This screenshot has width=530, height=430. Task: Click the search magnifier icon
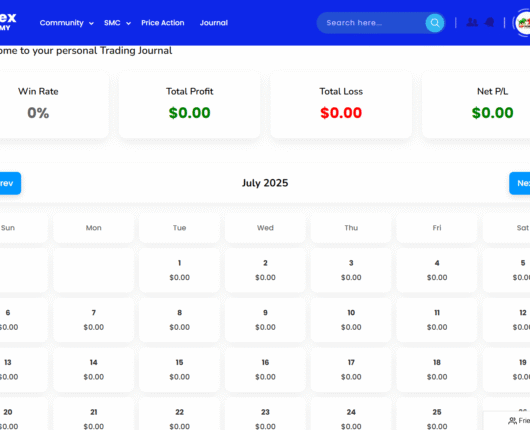(x=435, y=23)
